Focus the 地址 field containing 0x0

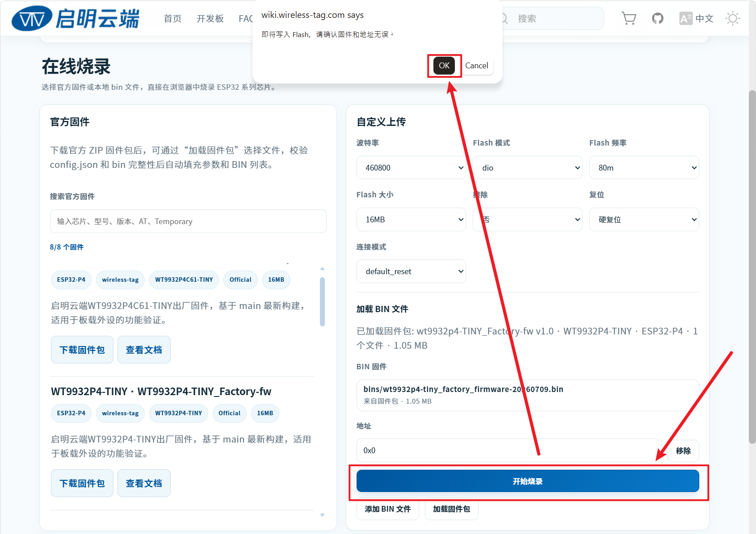tap(509, 451)
